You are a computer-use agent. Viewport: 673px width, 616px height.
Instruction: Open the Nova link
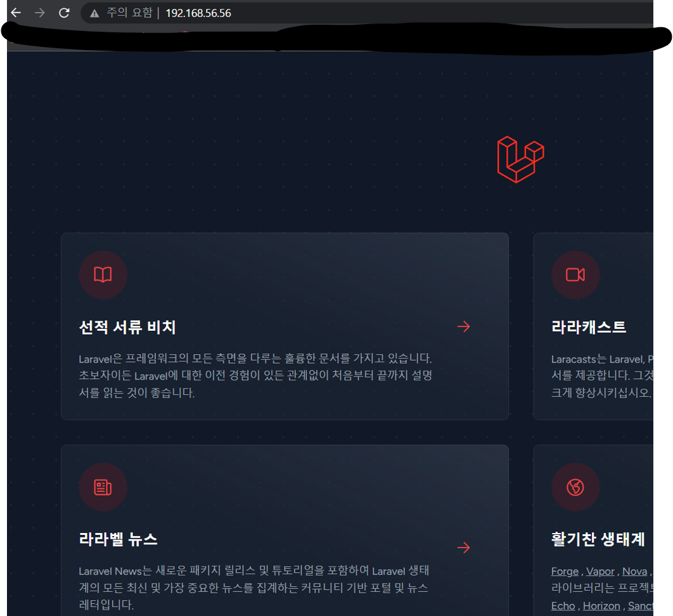(635, 572)
